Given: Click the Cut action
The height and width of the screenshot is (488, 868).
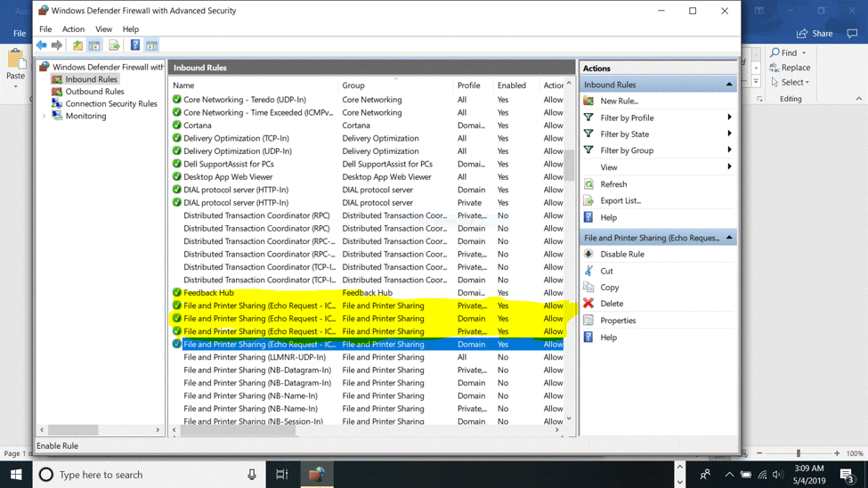Looking at the screenshot, I should coord(606,271).
